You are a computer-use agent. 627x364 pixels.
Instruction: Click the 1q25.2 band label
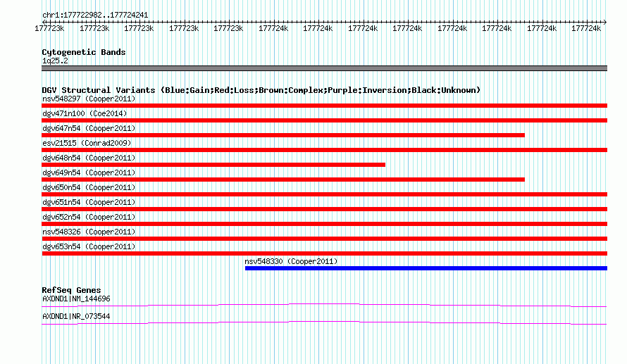click(x=55, y=61)
